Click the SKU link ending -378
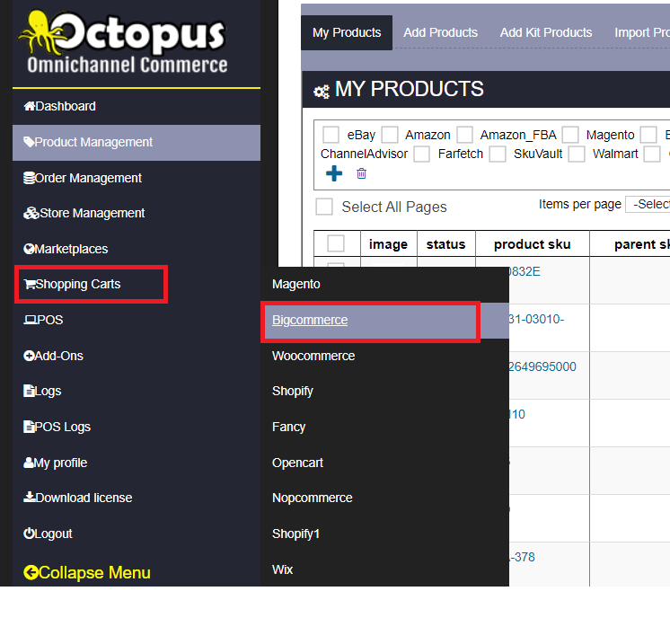Image resolution: width=670 pixels, height=644 pixels. click(x=522, y=557)
